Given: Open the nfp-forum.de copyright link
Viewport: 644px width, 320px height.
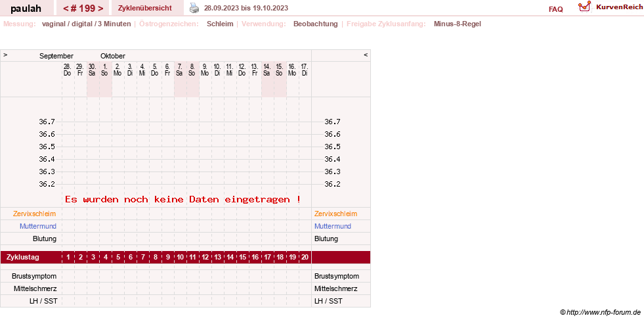Looking at the screenshot, I should pos(600,313).
